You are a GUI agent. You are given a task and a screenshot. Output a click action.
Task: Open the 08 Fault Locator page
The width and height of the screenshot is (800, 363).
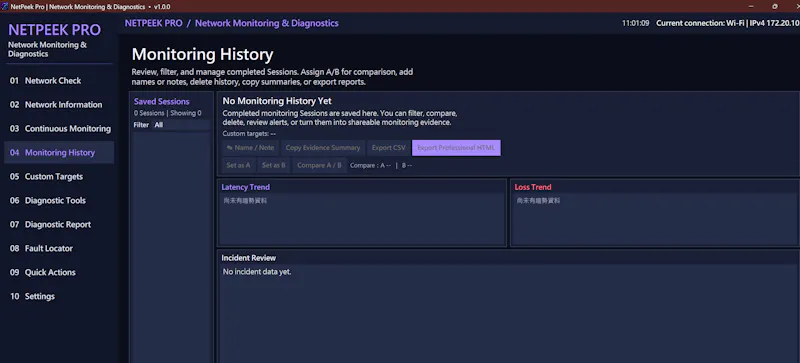[x=59, y=249]
